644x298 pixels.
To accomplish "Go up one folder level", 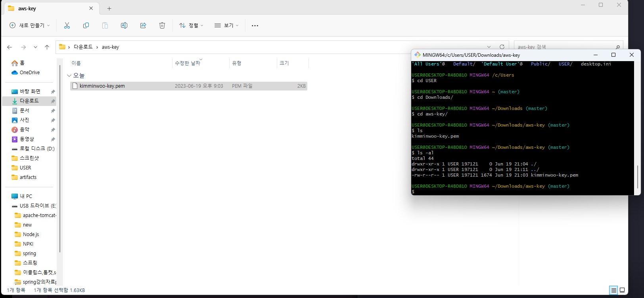I will pyautogui.click(x=47, y=47).
